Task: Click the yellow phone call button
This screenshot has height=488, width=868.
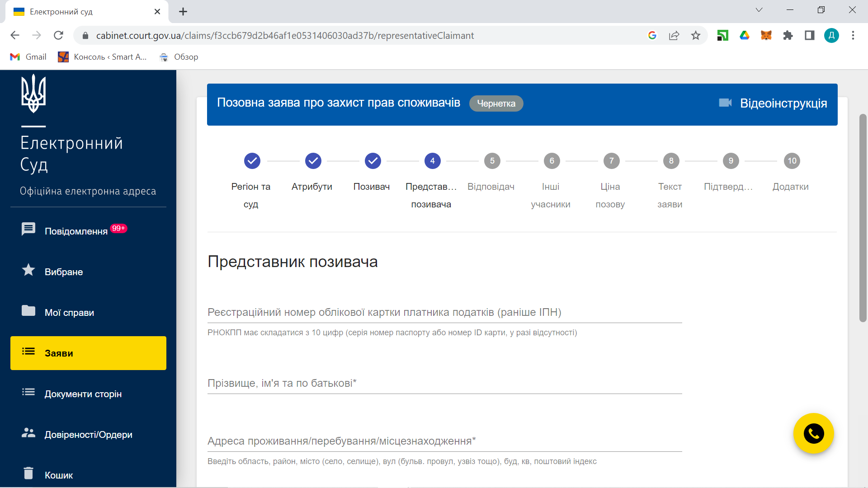Action: pos(813,434)
